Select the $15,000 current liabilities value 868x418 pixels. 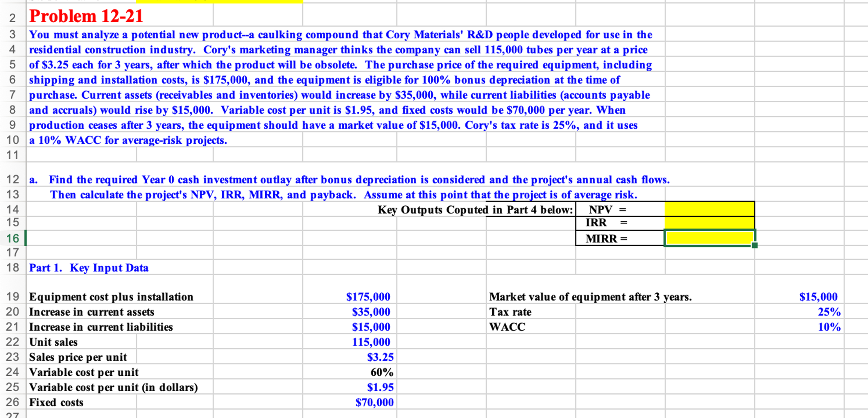coord(371,327)
